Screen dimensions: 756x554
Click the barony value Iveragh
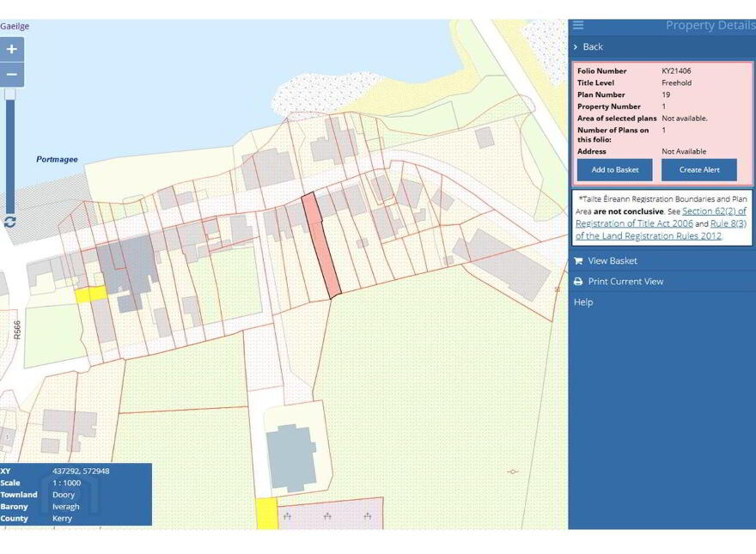[x=65, y=507]
